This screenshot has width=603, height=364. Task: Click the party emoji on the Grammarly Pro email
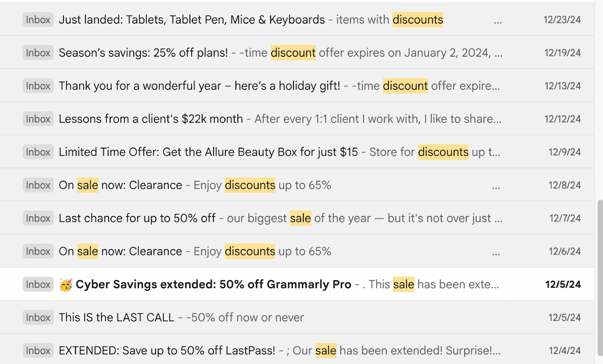(x=66, y=284)
